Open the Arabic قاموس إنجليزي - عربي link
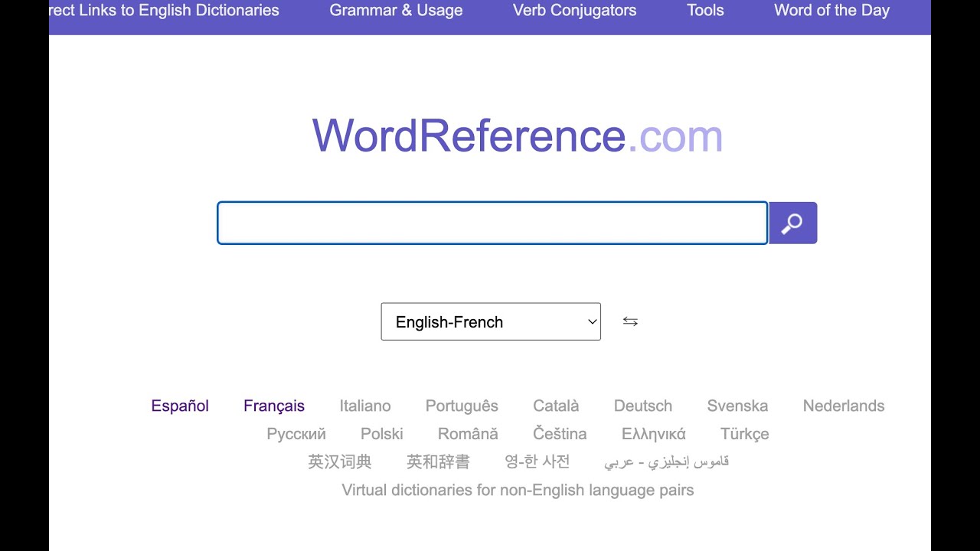The width and height of the screenshot is (980, 551). [x=667, y=461]
